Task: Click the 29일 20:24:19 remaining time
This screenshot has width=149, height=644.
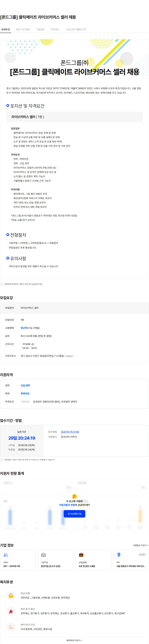Action: [22, 438]
